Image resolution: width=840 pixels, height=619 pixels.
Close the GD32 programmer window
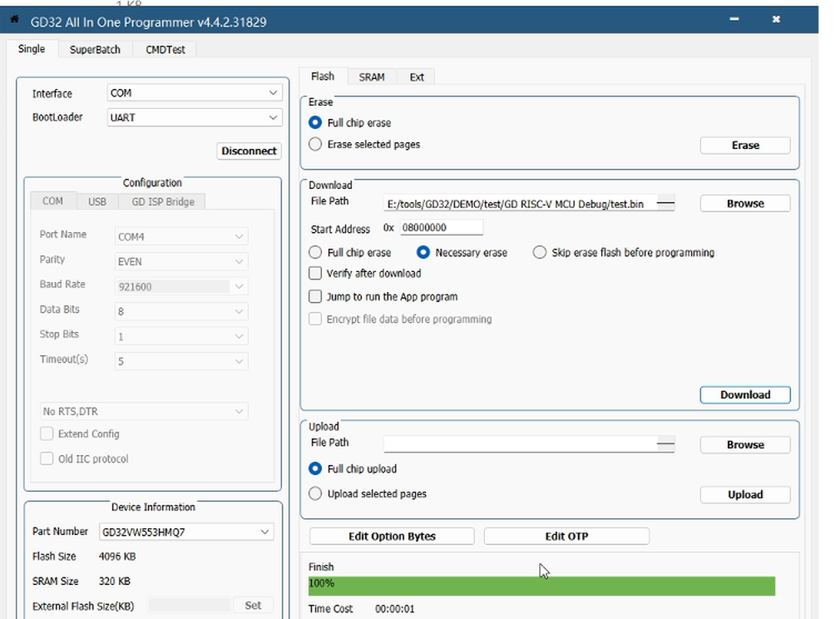776,19
